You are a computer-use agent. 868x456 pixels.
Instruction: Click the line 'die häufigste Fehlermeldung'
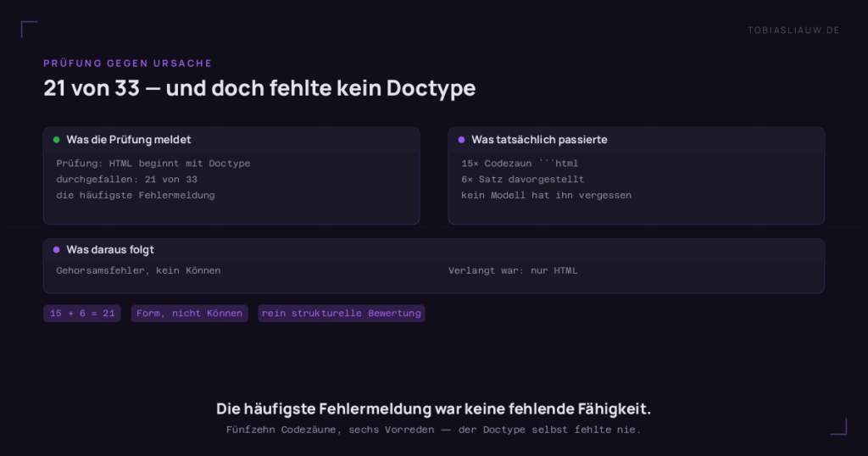pyautogui.click(x=136, y=195)
